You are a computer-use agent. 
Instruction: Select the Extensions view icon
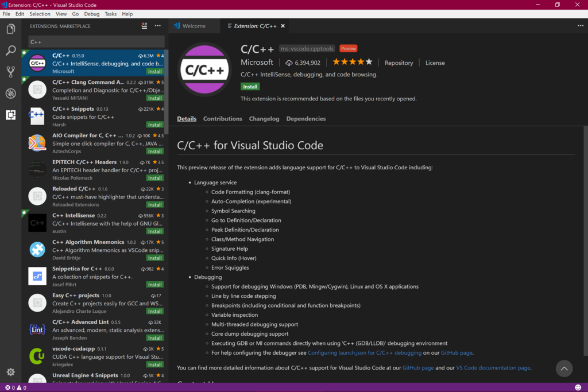10,115
